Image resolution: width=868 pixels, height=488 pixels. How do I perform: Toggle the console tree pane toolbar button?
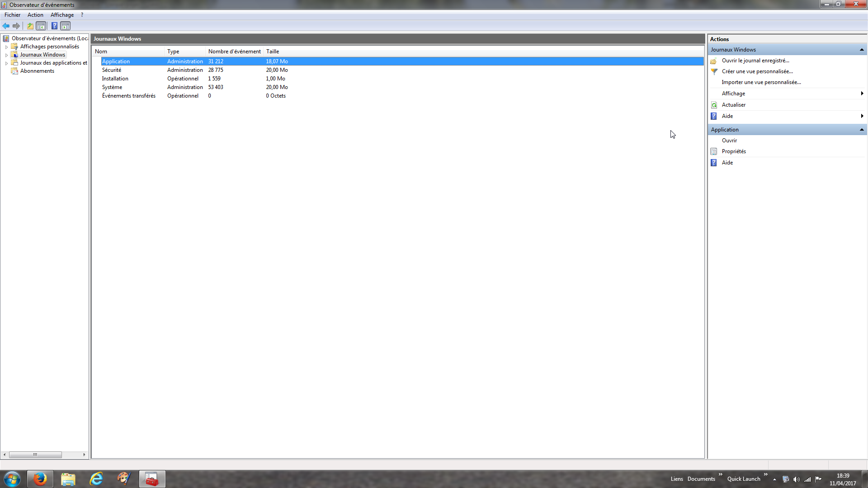(x=41, y=26)
